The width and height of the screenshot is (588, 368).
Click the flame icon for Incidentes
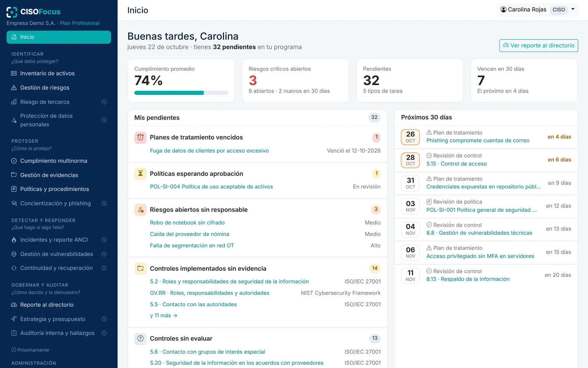(14, 240)
